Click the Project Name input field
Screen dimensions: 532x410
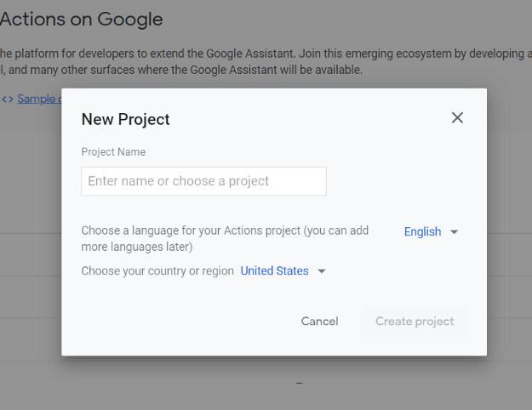(203, 181)
